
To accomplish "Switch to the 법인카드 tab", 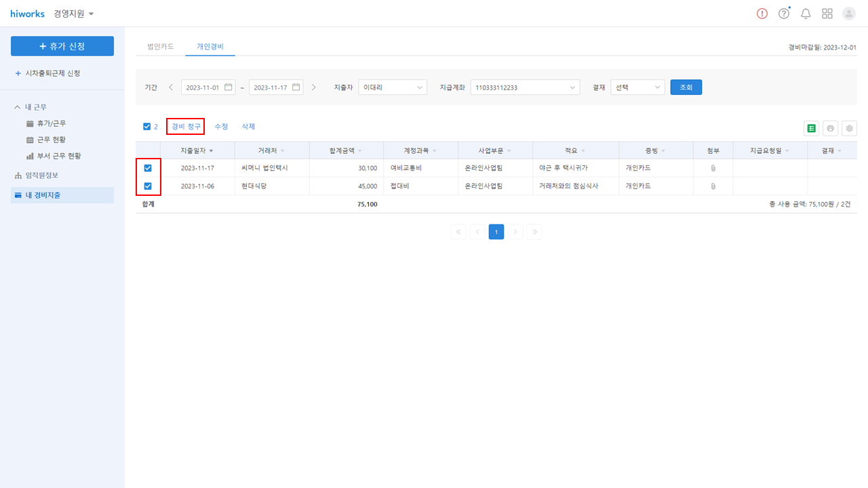I will click(161, 47).
